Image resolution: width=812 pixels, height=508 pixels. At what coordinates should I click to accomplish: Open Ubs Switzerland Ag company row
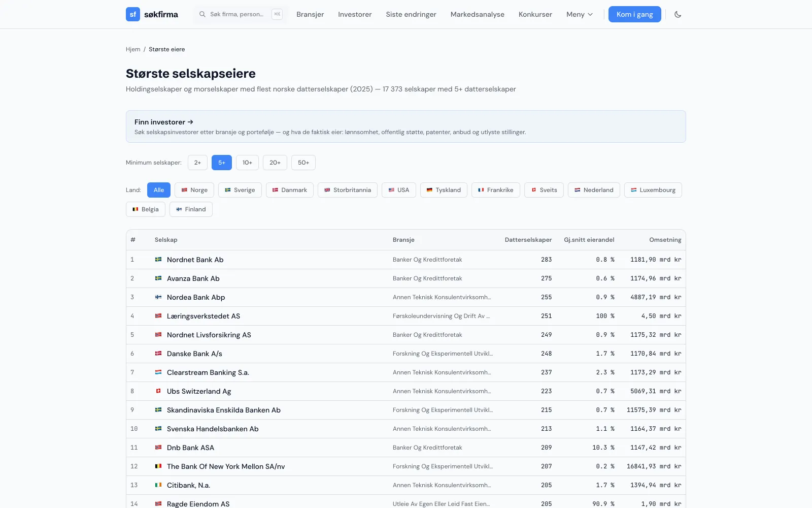click(x=406, y=391)
